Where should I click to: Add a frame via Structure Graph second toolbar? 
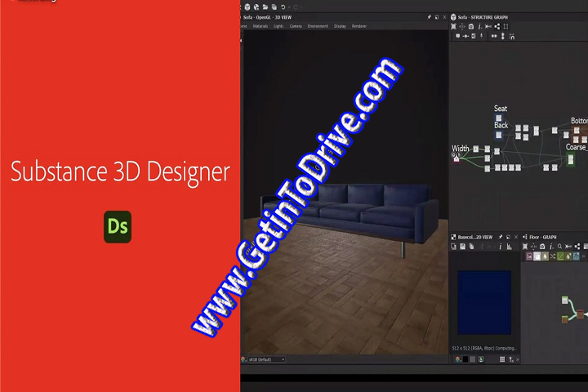[474, 36]
